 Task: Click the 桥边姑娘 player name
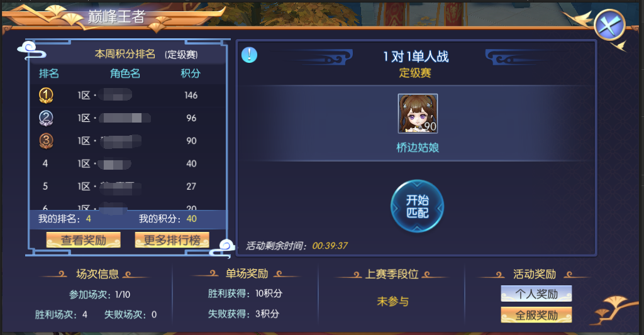coord(418,147)
